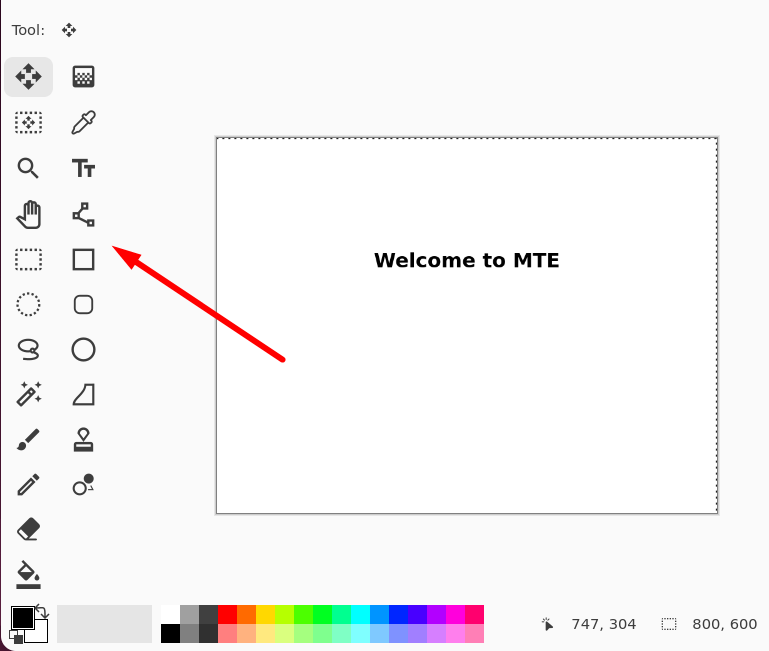Reset colors to black and white
This screenshot has width=769, height=651.
16,637
